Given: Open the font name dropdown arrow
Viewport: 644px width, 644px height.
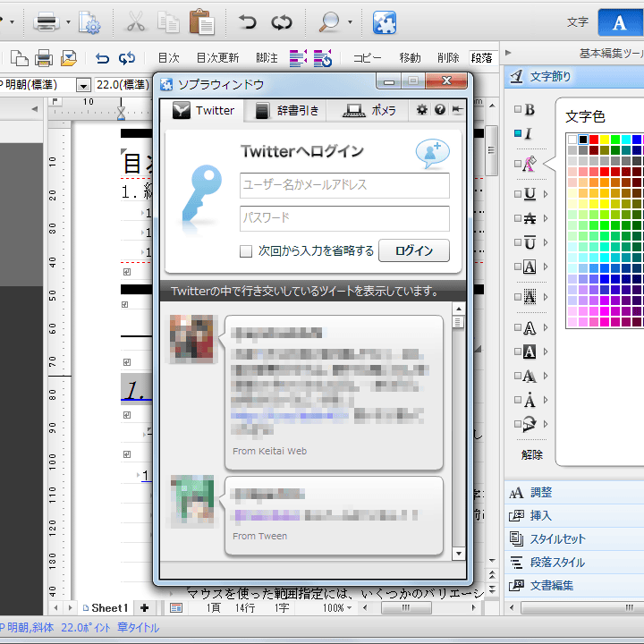Looking at the screenshot, I should (x=83, y=86).
